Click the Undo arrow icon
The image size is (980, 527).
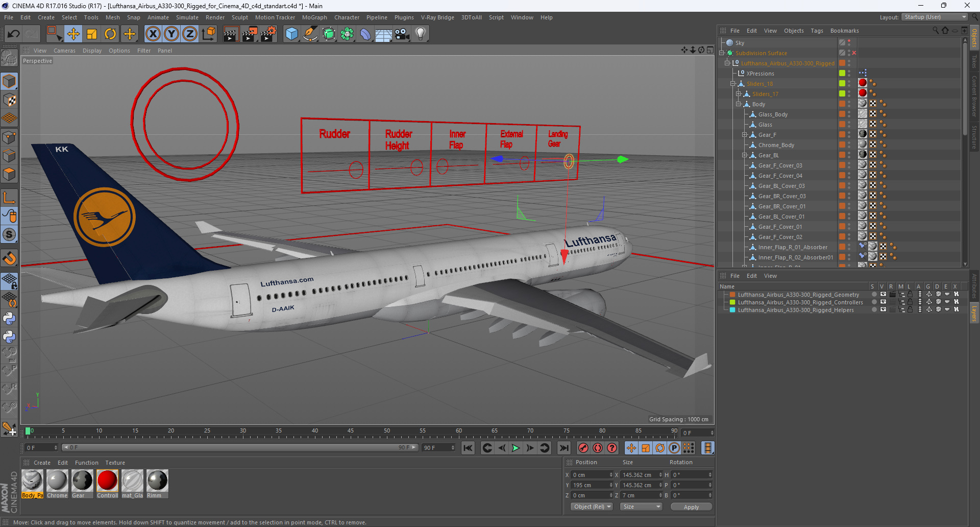[x=13, y=34]
